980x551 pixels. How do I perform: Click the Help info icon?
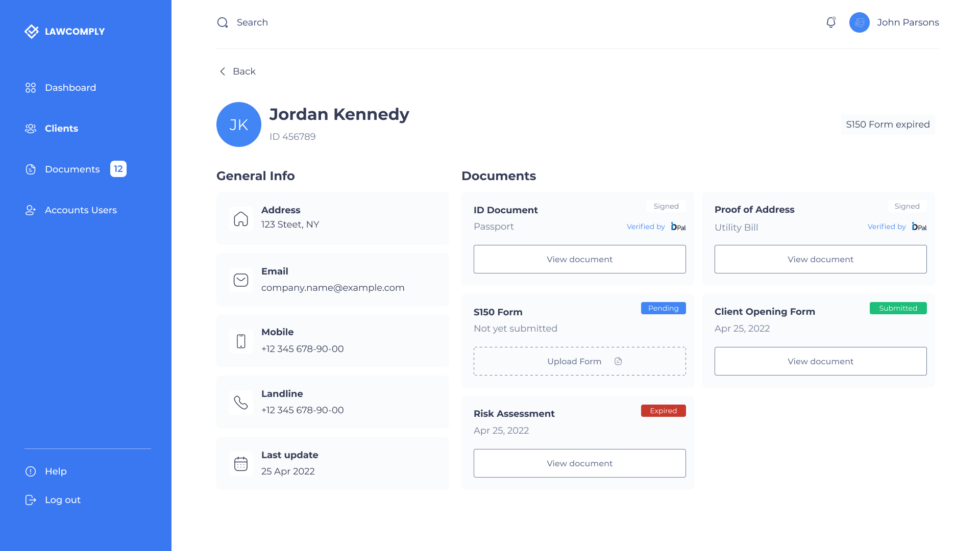tap(31, 471)
